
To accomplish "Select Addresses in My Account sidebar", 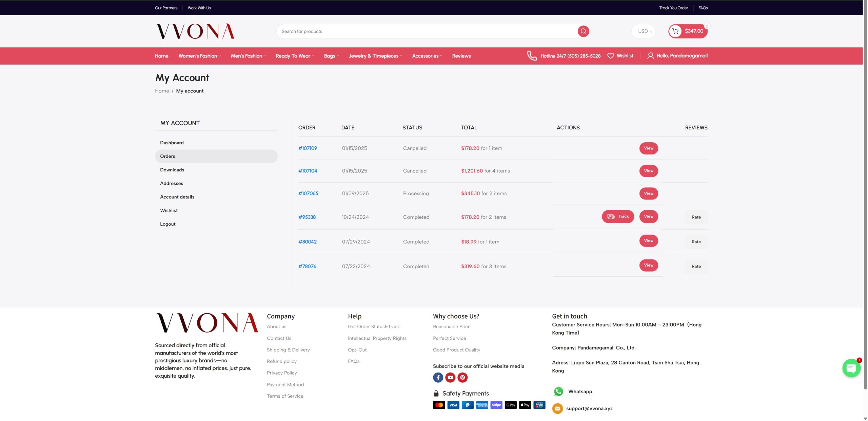I will click(172, 183).
